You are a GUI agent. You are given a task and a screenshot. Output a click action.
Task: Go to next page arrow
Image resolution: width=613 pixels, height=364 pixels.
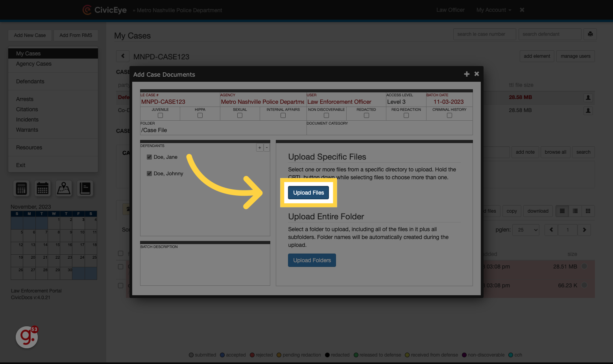[x=584, y=230]
